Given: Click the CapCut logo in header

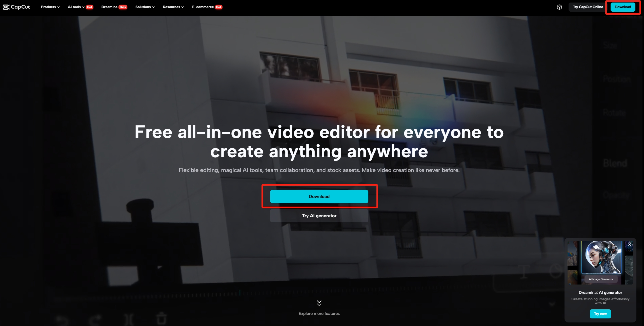Looking at the screenshot, I should [x=16, y=7].
